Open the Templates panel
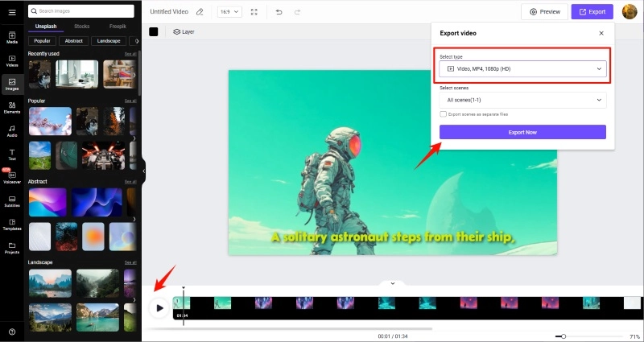Image resolution: width=644 pixels, height=342 pixels. (x=12, y=225)
